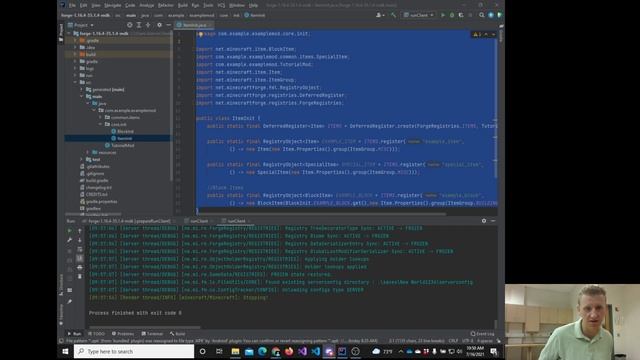Open the Edit menu
Screen dimensions: 640x360
83,5
